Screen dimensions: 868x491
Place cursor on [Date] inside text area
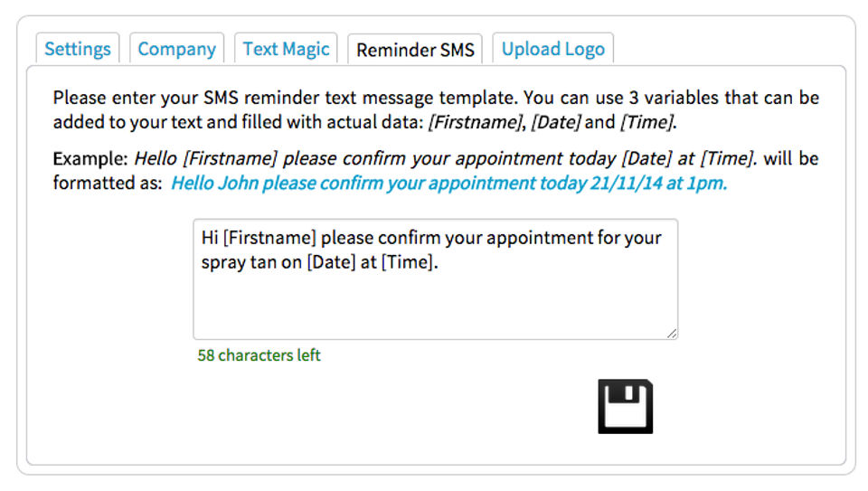[x=331, y=263]
